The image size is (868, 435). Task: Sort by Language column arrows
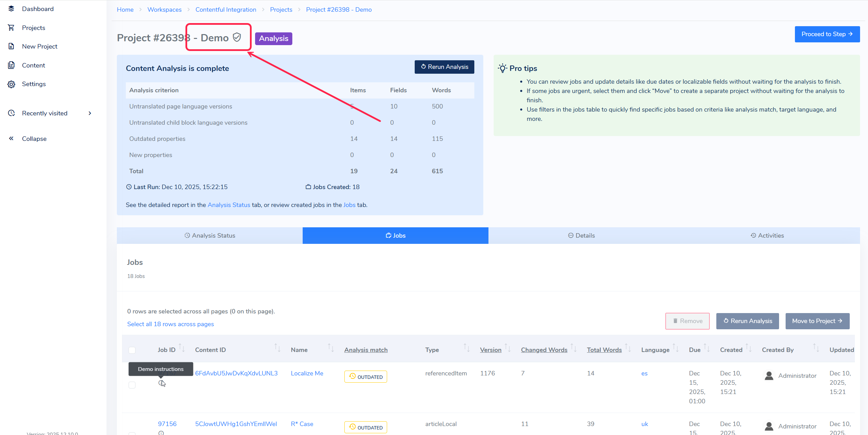tap(676, 348)
